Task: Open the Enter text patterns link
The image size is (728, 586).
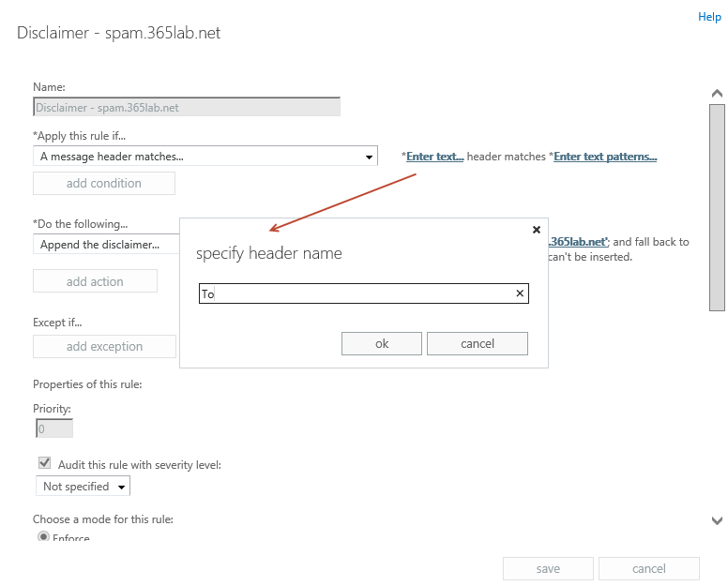Action: click(x=605, y=157)
